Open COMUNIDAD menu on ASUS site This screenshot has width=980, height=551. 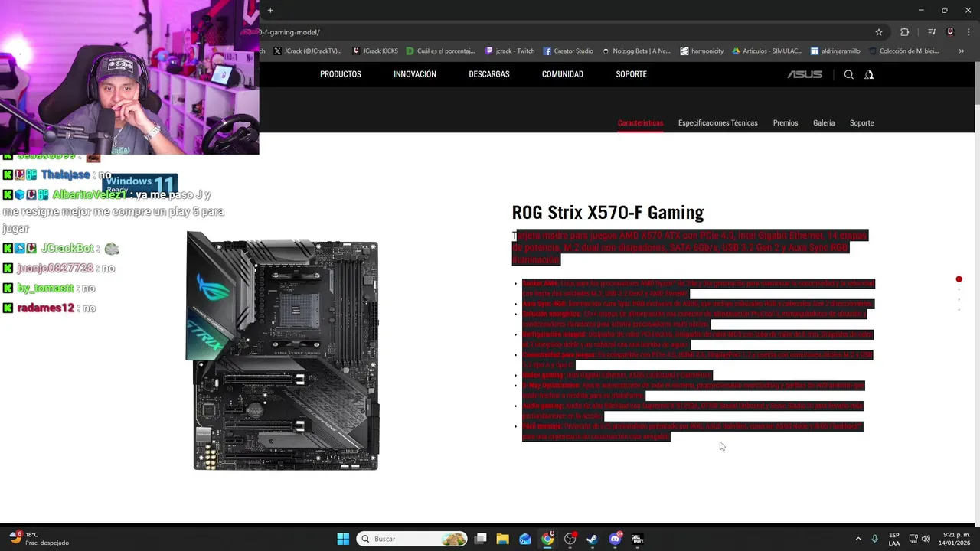(563, 74)
